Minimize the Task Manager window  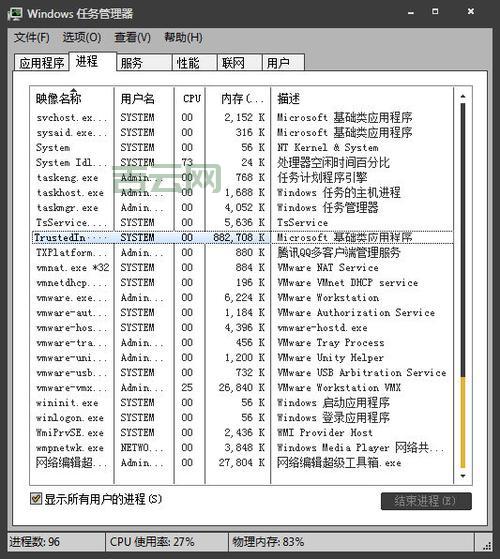[x=411, y=12]
